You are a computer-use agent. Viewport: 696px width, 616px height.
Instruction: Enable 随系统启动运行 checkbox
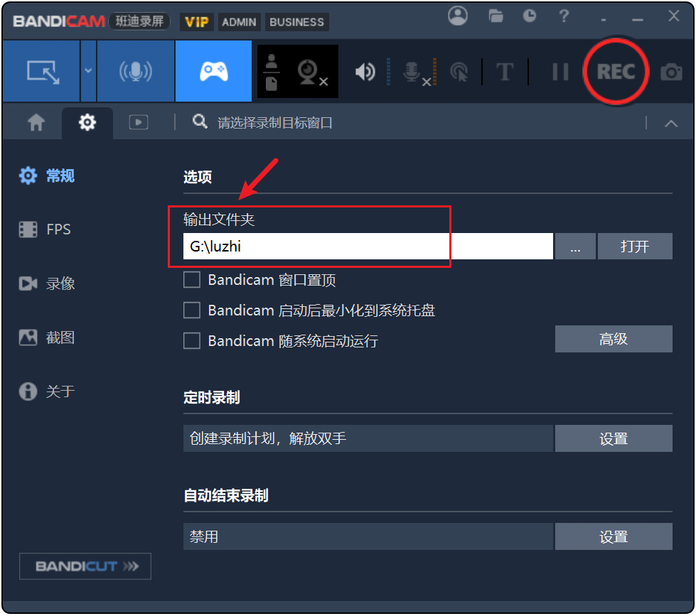[192, 341]
